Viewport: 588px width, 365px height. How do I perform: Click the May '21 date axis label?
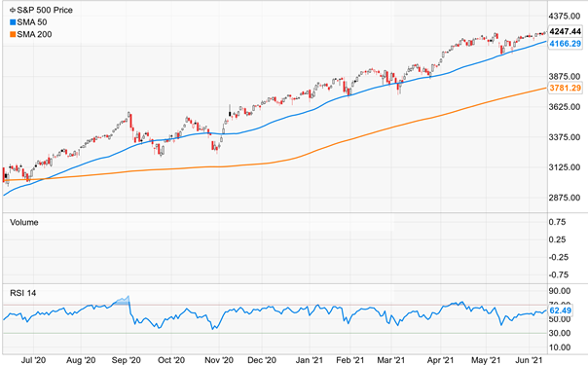486,360
